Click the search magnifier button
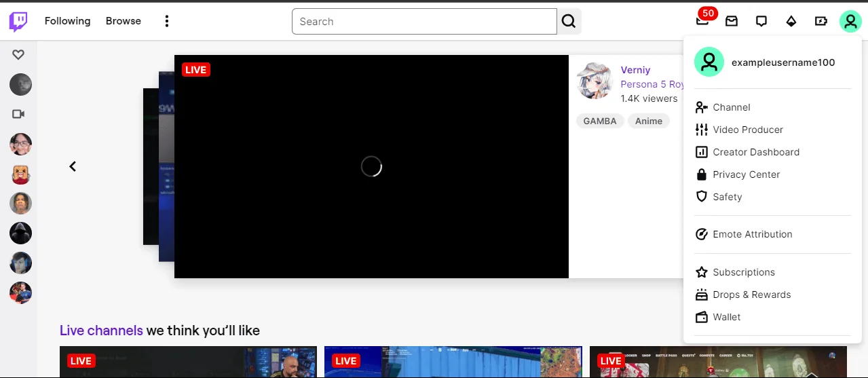 click(569, 22)
